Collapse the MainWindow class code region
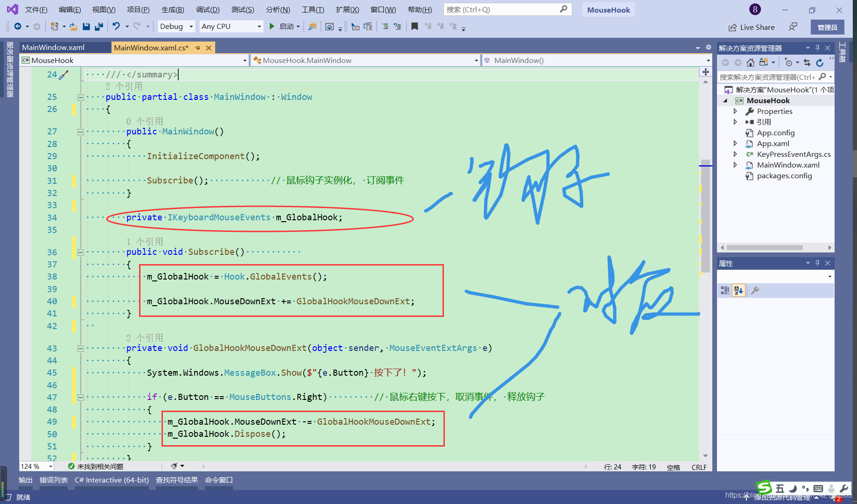The width and height of the screenshot is (857, 504). 80,98
